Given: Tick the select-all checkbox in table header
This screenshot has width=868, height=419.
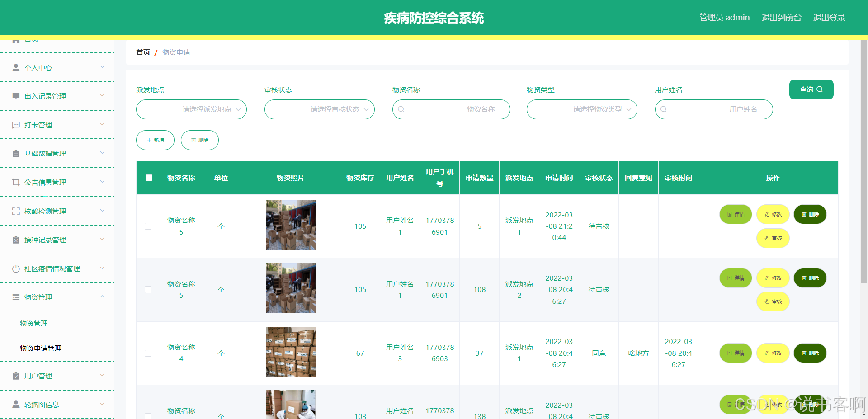Looking at the screenshot, I should 149,178.
